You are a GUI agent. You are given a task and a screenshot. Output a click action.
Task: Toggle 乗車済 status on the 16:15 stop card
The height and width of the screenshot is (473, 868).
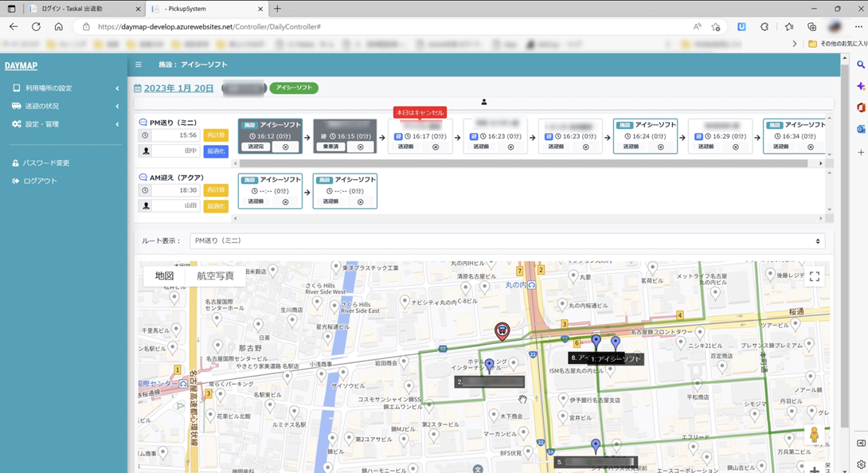pyautogui.click(x=330, y=147)
